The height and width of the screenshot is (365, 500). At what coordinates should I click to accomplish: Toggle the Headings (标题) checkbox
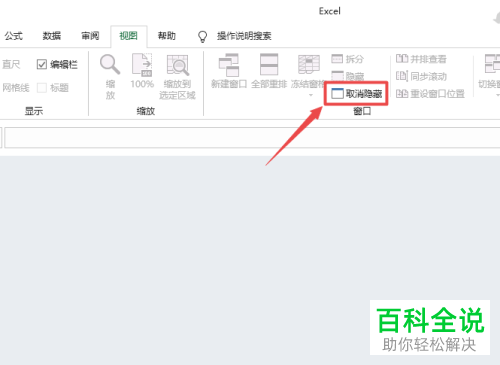42,88
